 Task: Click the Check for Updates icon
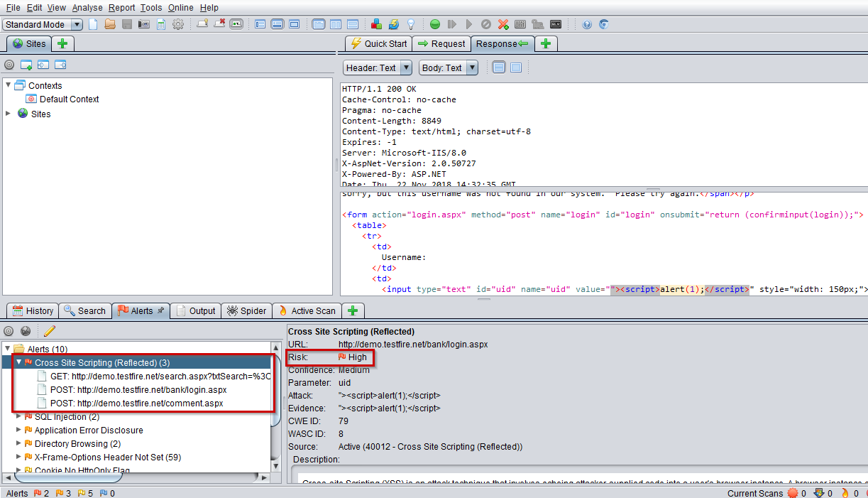394,24
